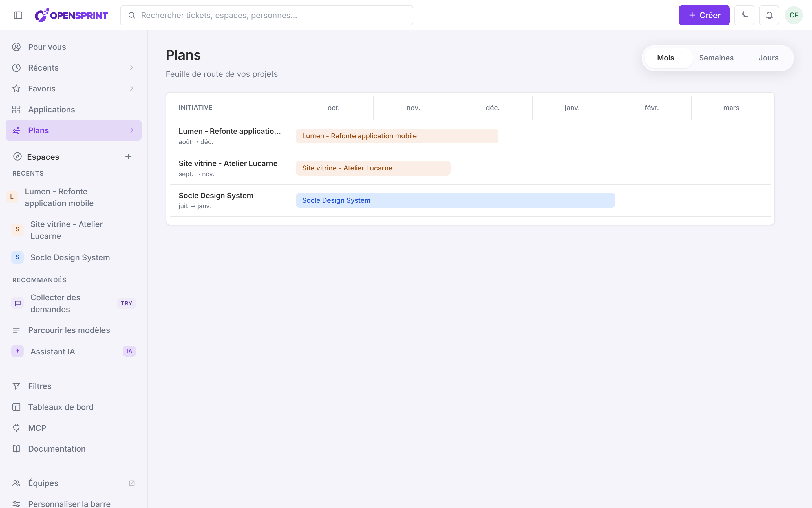
Task: Open Socle Design System space in sidebar
Action: tap(74, 257)
